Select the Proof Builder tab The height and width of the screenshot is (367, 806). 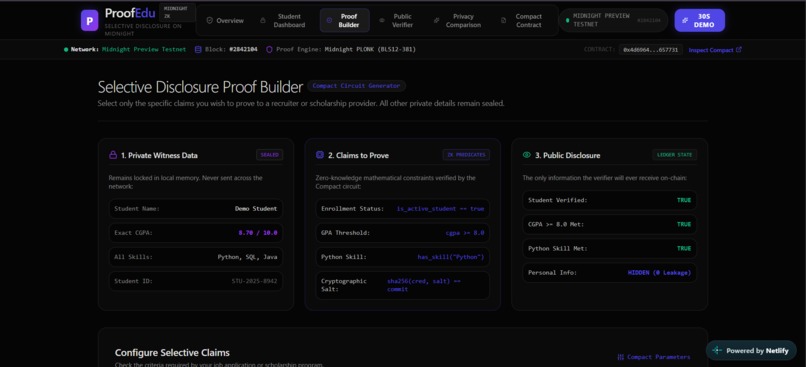[x=344, y=21]
